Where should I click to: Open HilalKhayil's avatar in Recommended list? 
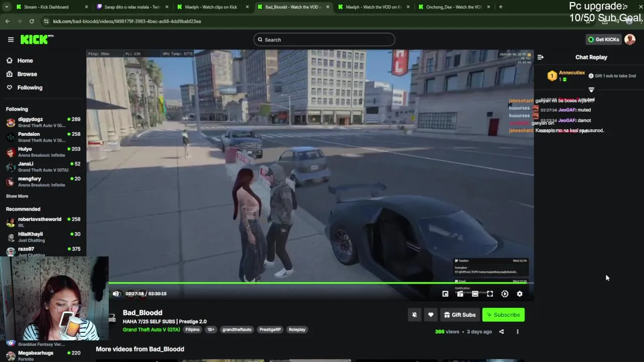click(11, 237)
